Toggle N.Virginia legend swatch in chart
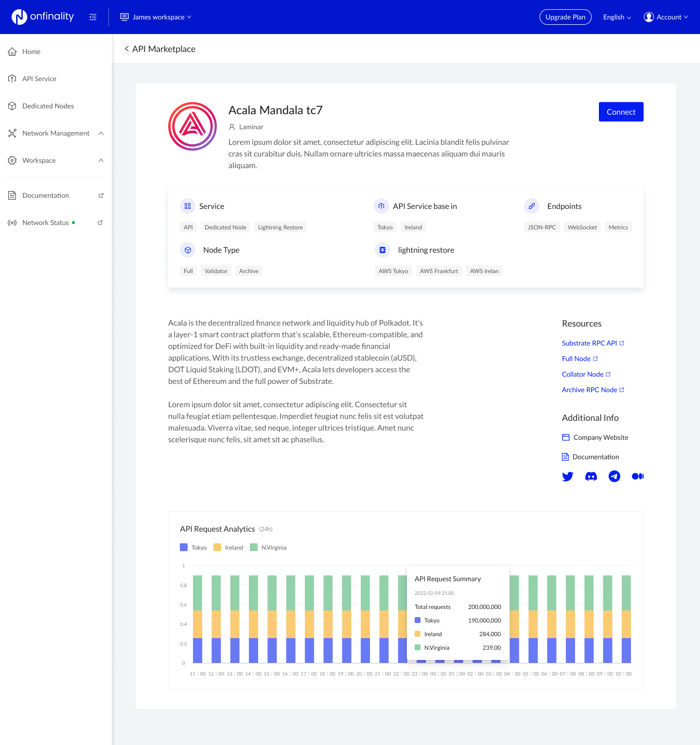This screenshot has width=700, height=745. click(x=254, y=547)
